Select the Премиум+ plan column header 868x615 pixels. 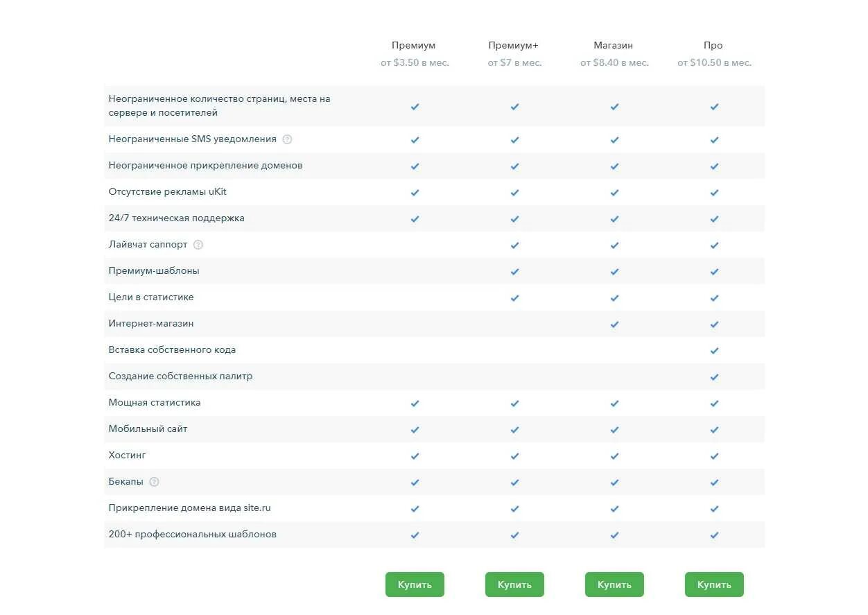tap(514, 46)
